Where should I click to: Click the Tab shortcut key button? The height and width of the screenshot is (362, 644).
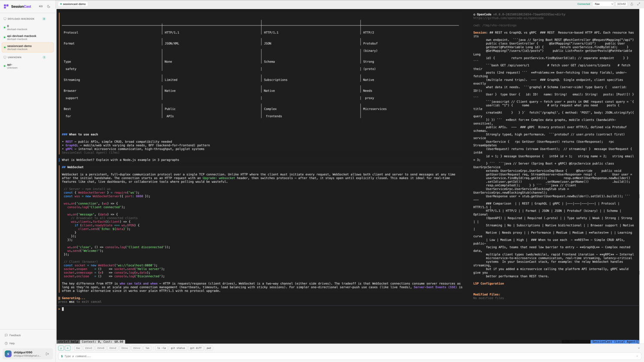(147, 348)
